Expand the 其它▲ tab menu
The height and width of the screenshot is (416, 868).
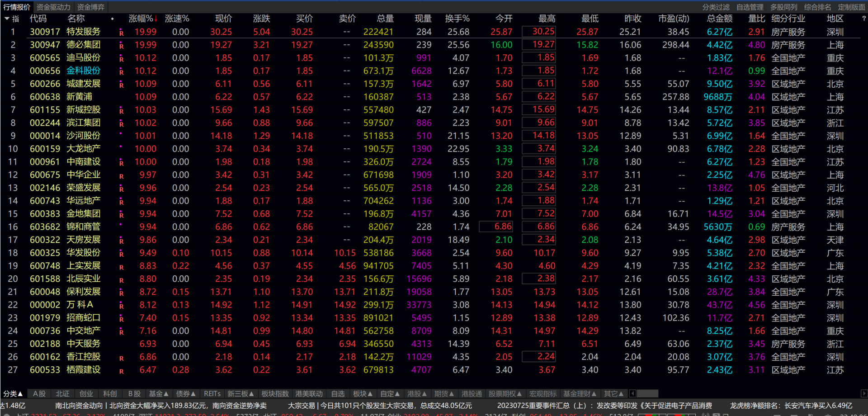click(x=614, y=394)
